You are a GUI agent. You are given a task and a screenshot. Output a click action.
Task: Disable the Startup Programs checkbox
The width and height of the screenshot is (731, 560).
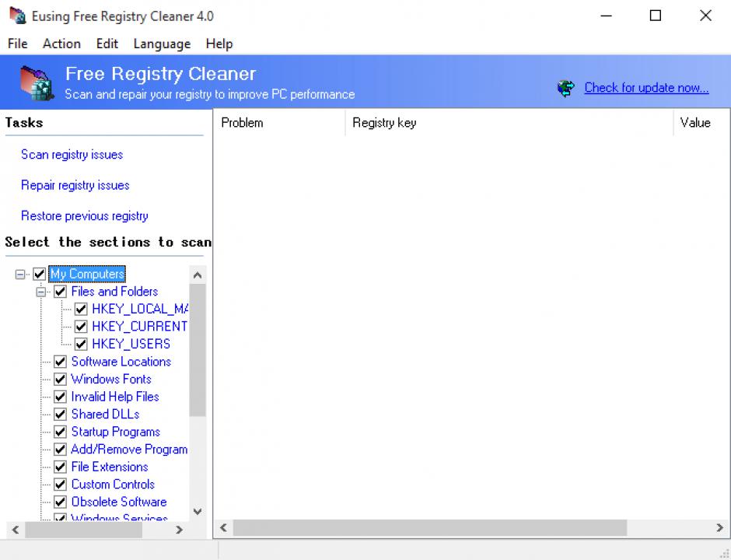[x=60, y=432]
